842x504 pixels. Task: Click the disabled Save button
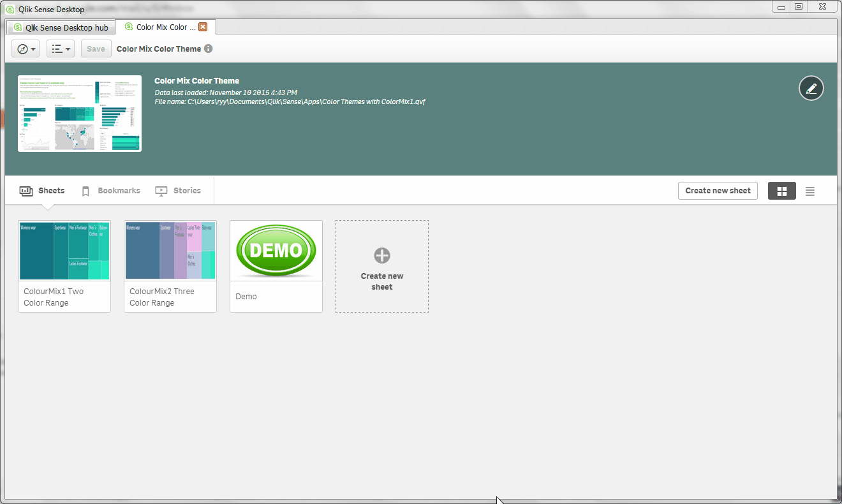coord(96,49)
